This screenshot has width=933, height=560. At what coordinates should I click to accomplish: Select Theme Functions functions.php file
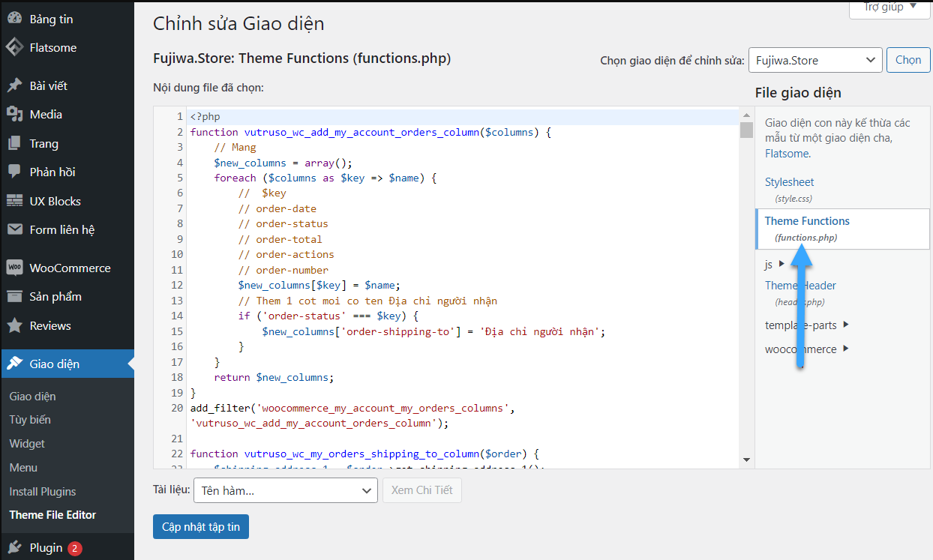pyautogui.click(x=842, y=229)
